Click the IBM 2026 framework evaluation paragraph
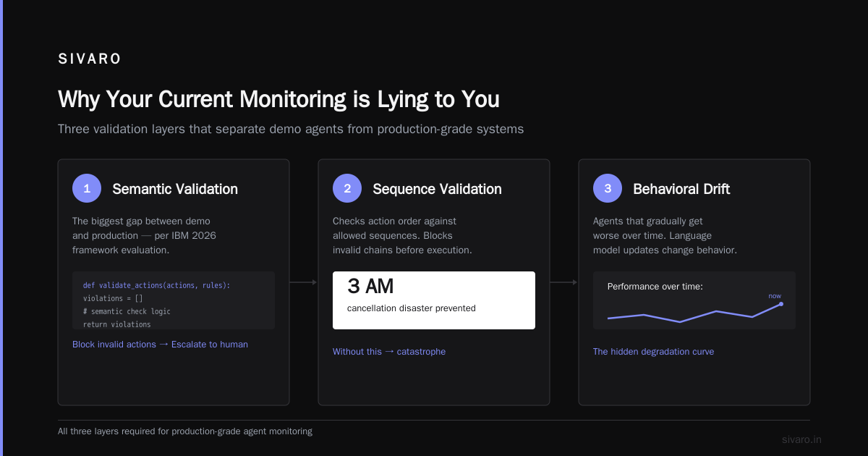This screenshot has height=456, width=868. [x=144, y=235]
